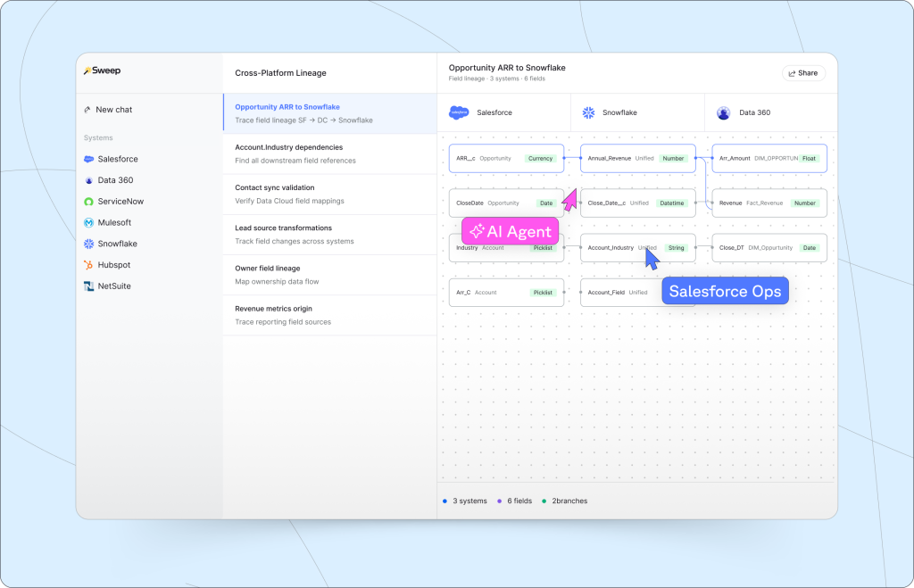Select Opportunity ARR to Snowflake lineage item
The height and width of the screenshot is (588, 914).
[x=330, y=113]
